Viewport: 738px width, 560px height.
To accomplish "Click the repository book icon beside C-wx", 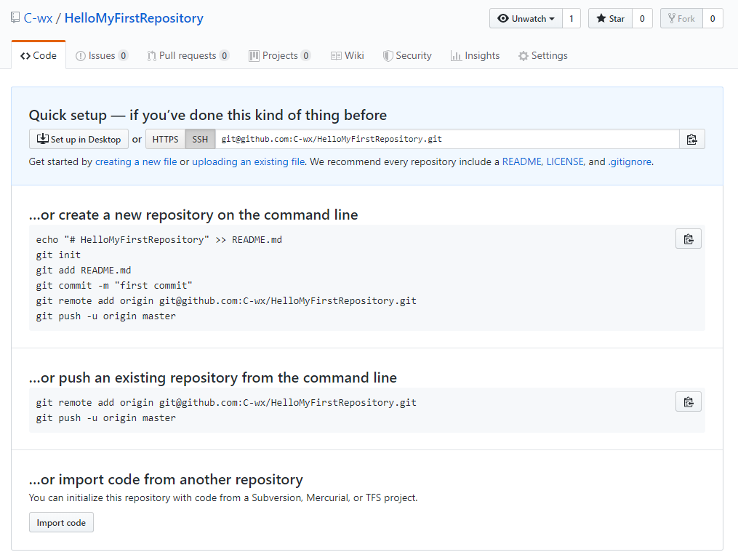I will tap(15, 18).
